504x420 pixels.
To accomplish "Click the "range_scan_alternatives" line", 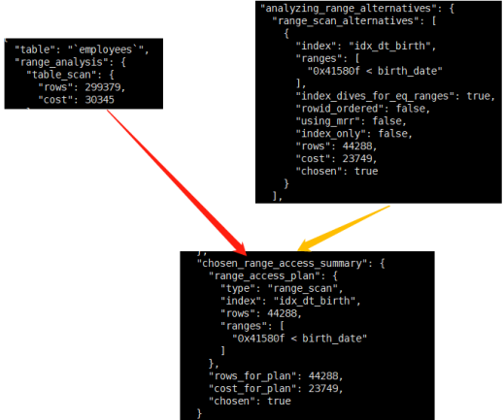I will tap(354, 21).
